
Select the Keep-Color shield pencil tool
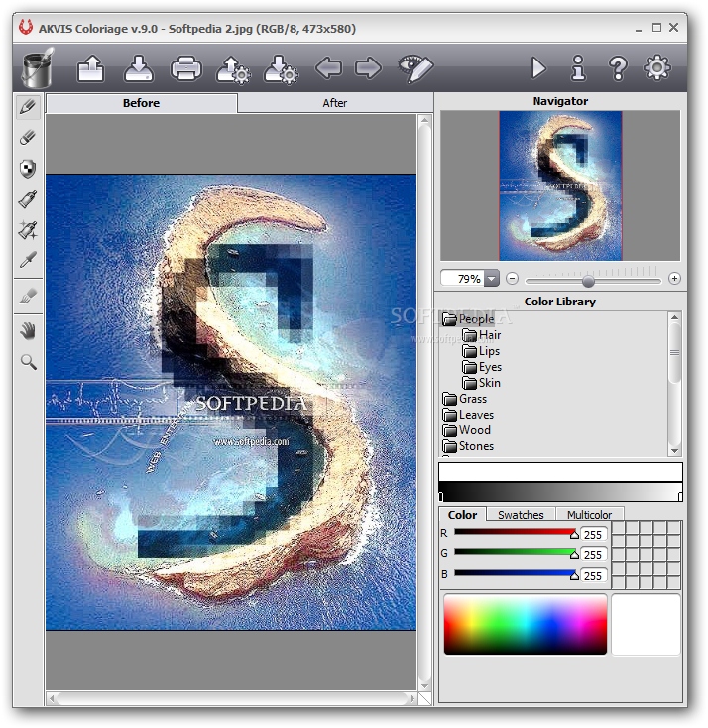[x=28, y=169]
